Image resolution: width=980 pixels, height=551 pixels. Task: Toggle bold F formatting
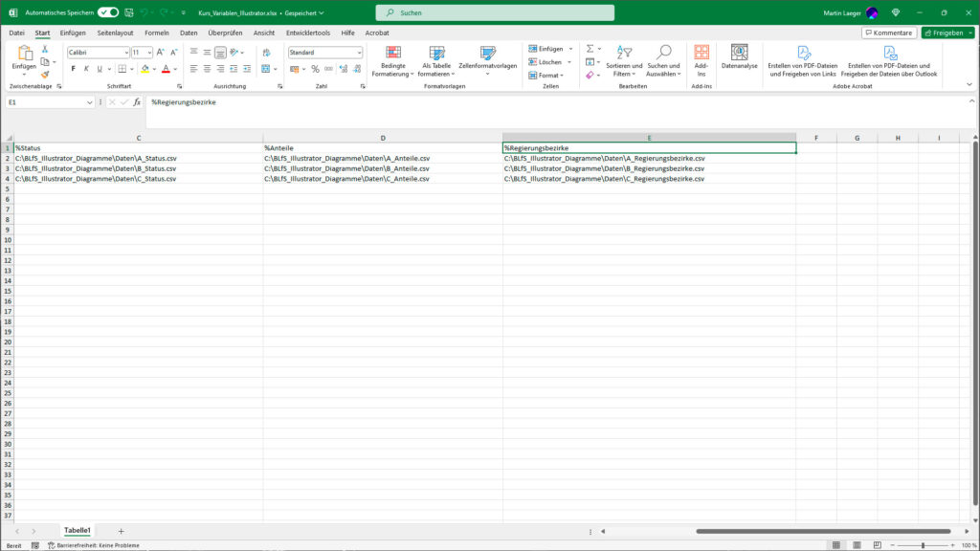coord(73,69)
